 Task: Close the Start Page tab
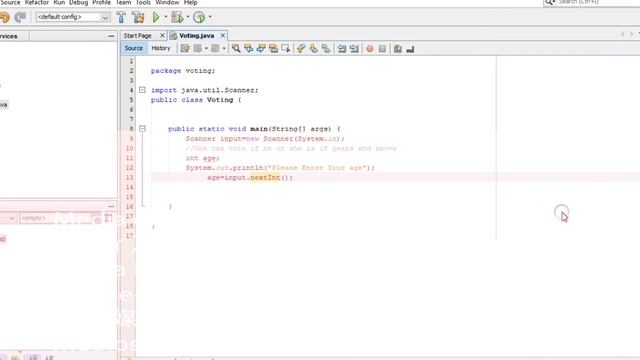162,36
